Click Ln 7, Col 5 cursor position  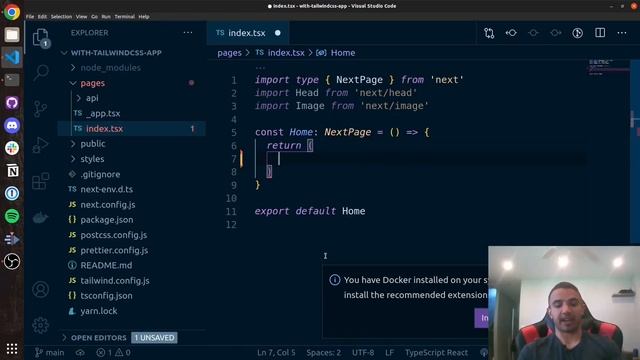coord(276,352)
